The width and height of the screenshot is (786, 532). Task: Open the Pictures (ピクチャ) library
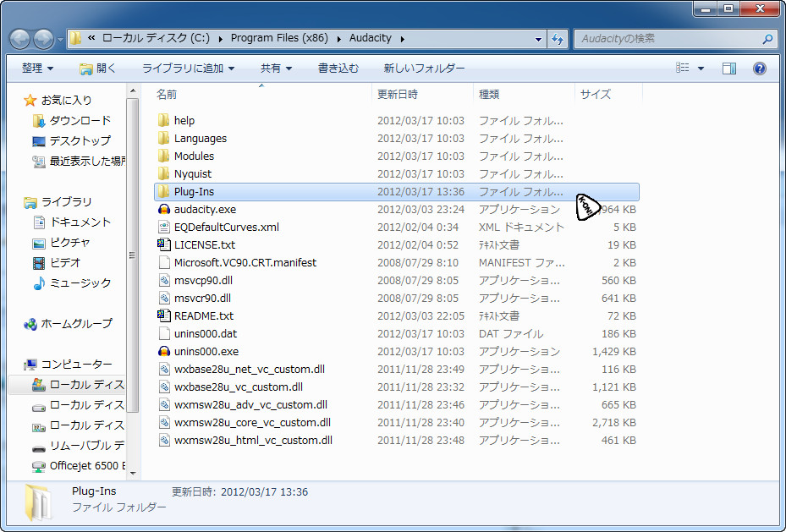point(61,243)
